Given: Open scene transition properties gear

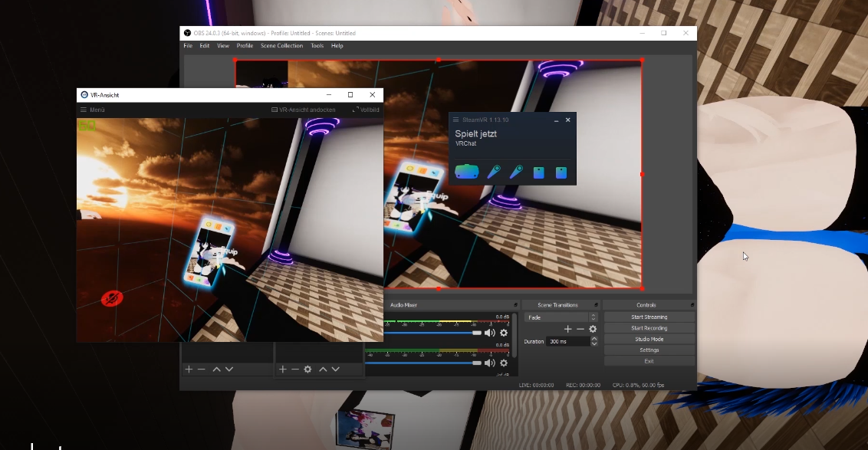Looking at the screenshot, I should point(593,329).
